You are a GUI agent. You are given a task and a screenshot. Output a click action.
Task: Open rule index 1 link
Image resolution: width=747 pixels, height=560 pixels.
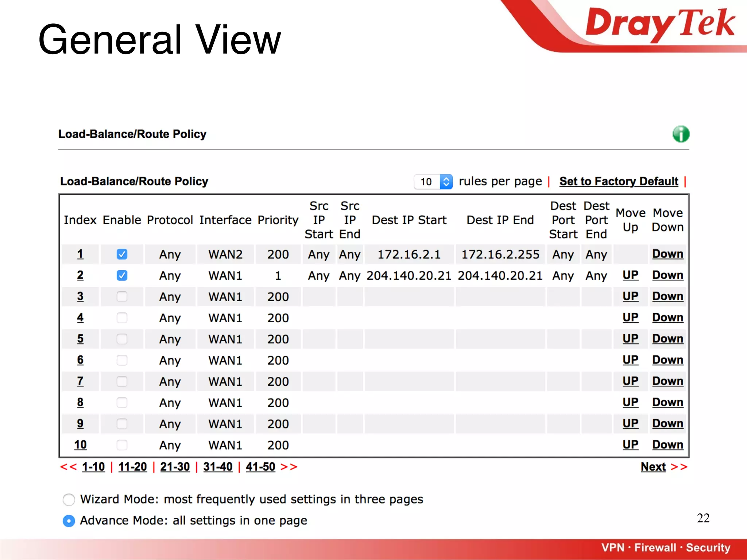coord(80,254)
